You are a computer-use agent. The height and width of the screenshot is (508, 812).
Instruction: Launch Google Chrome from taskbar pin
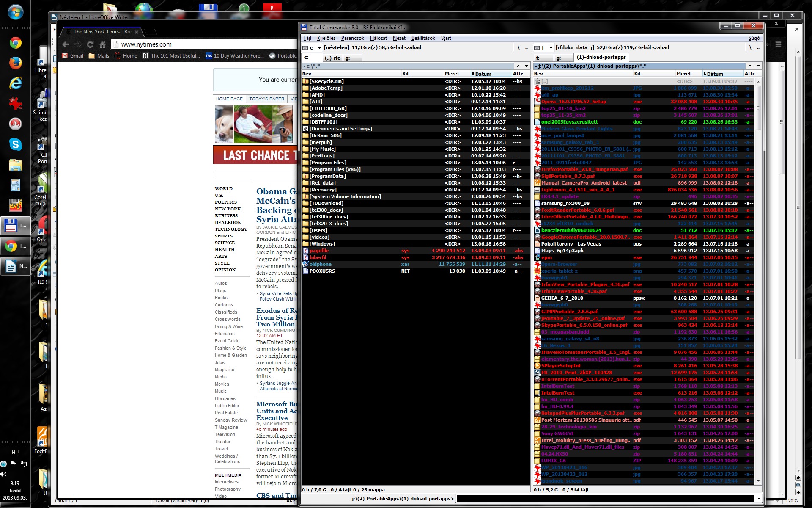coord(16,43)
